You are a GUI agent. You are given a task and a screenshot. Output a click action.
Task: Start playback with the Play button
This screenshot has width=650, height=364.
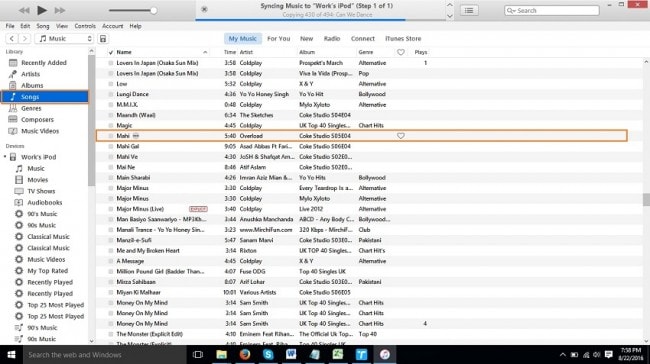tap(42, 10)
